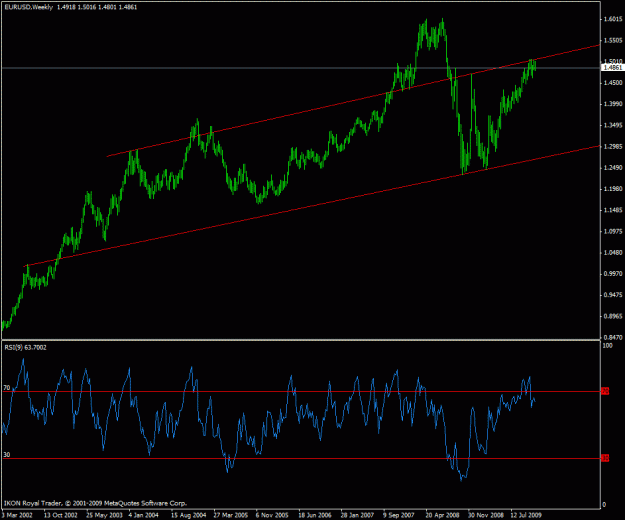The width and height of the screenshot is (625, 520).
Task: Click the 70 level label in RSI pane
Action: [7, 387]
